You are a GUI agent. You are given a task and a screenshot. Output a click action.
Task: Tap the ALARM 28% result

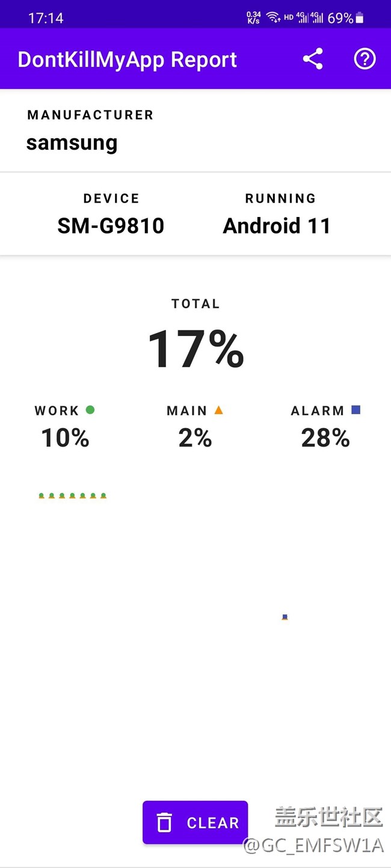coord(325,438)
